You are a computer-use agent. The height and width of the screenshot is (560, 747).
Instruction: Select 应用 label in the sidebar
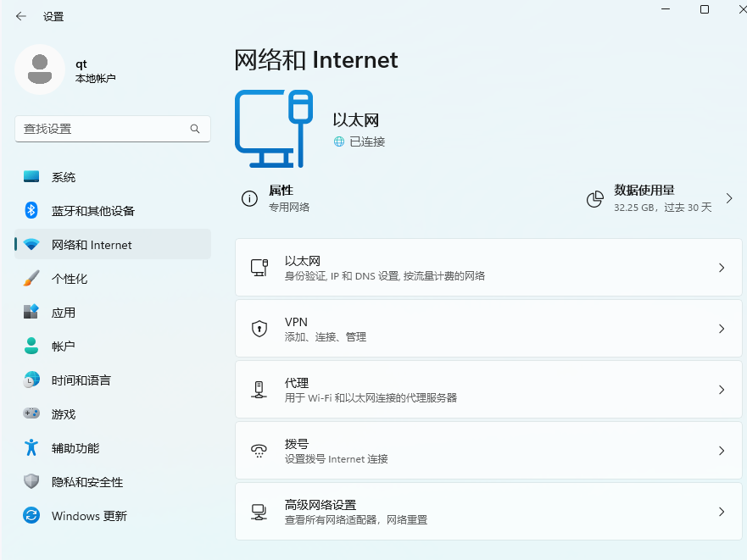(x=64, y=313)
